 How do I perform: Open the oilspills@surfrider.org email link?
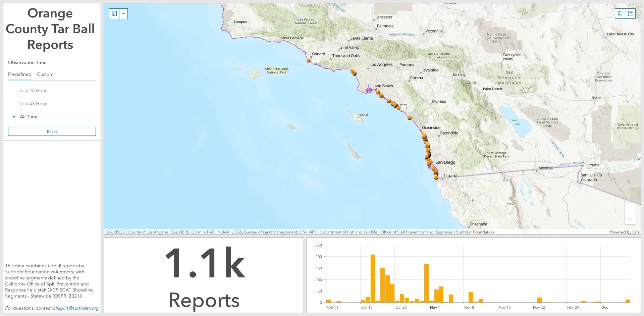point(75,308)
